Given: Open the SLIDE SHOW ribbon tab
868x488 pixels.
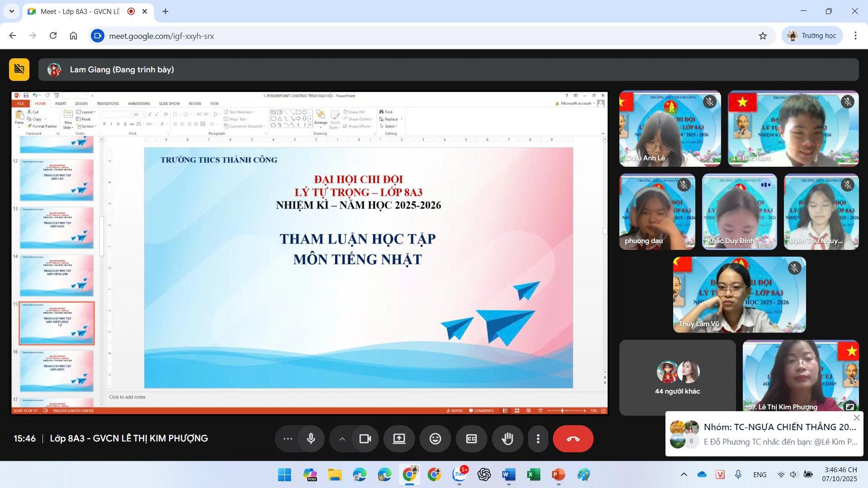Looking at the screenshot, I should click(169, 103).
